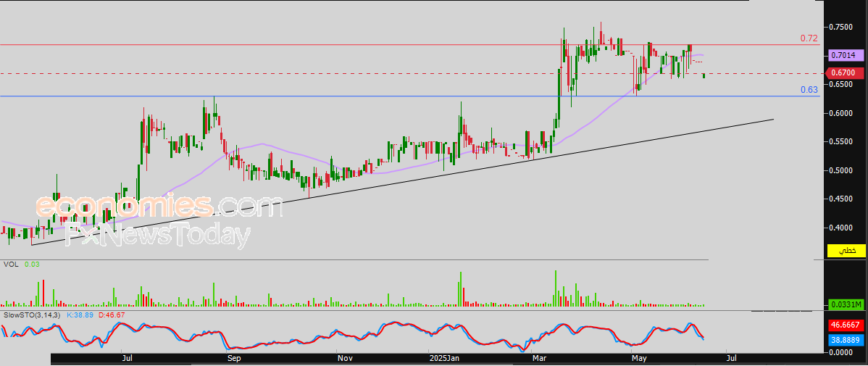Select the red 46.6667 stochastic value tag

click(845, 327)
